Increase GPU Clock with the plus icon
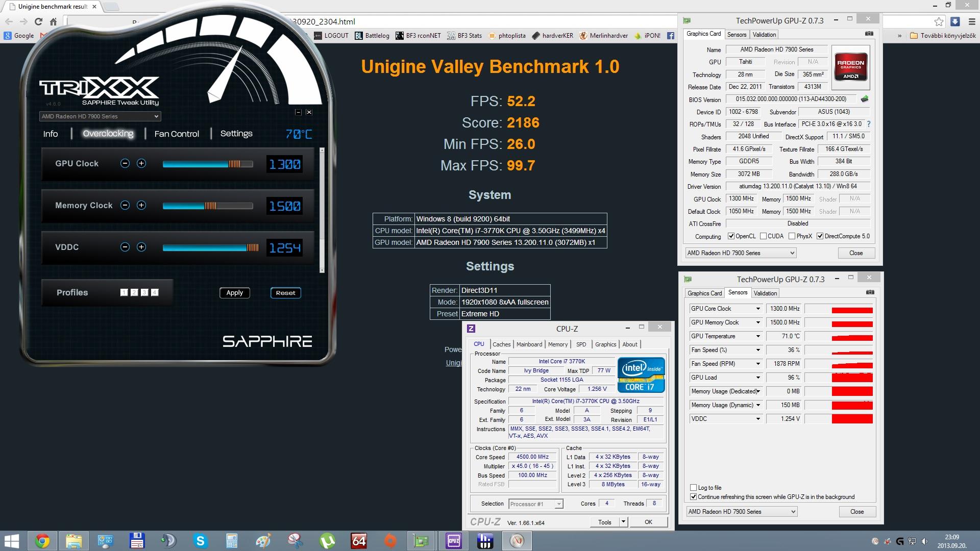 (x=141, y=163)
